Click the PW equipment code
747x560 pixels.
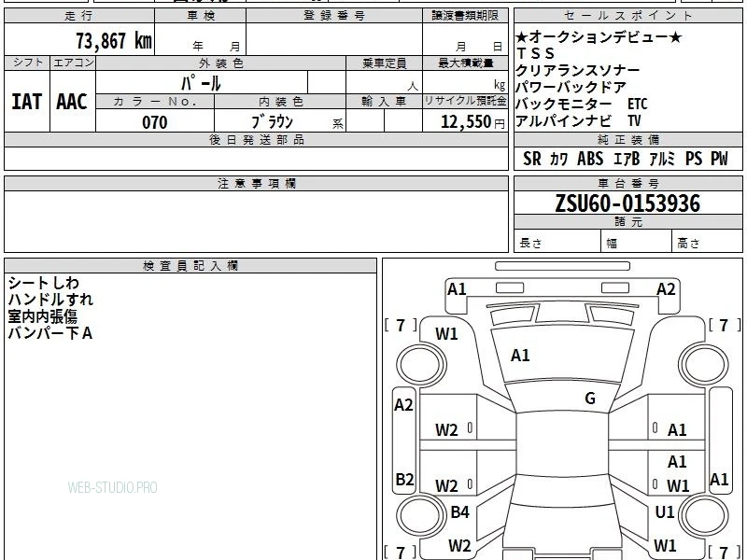coord(719,159)
